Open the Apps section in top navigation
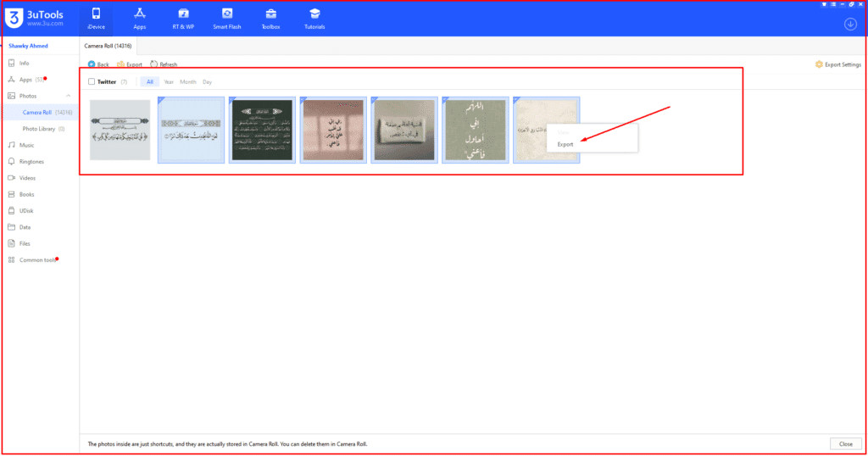This screenshot has width=868, height=456. coord(139,18)
